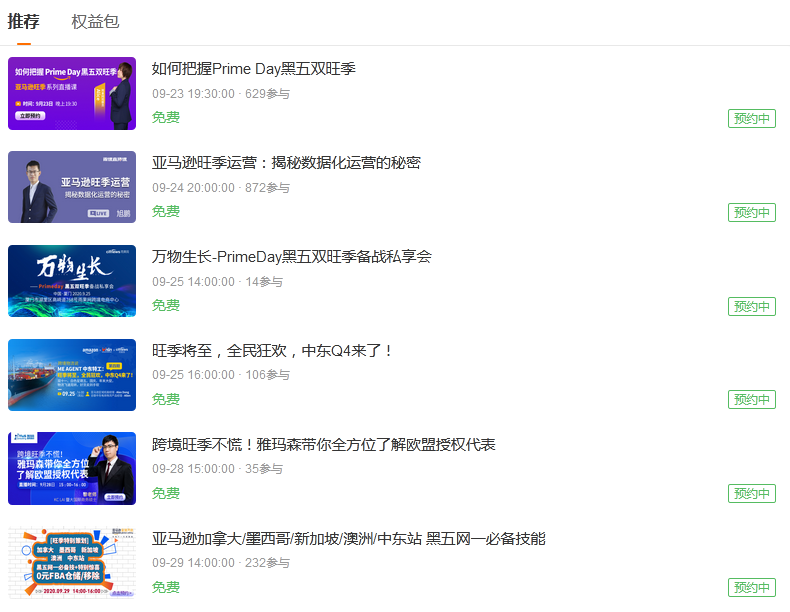
Task: Click 免费 label under 黑五网一必备技能
Action: pos(166,587)
